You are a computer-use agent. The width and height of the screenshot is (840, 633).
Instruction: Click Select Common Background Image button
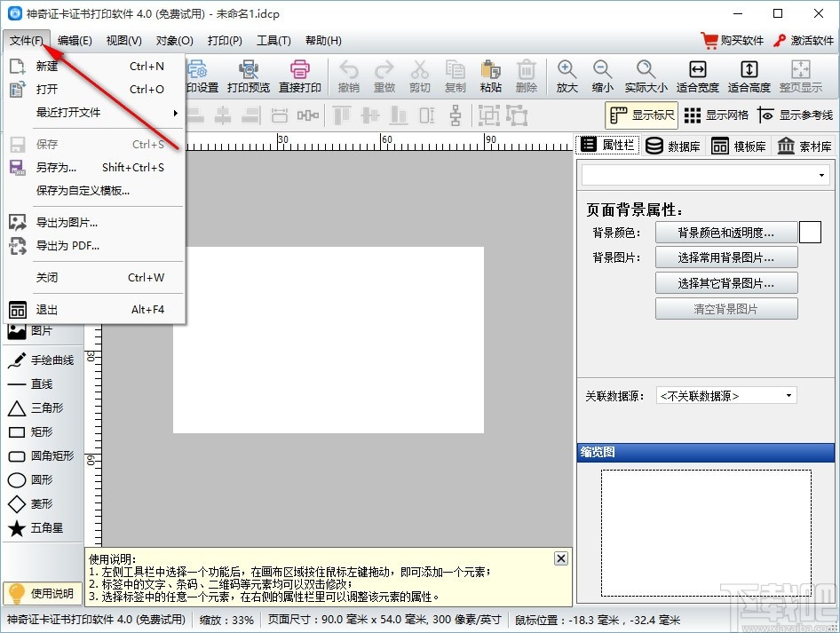pyautogui.click(x=725, y=257)
